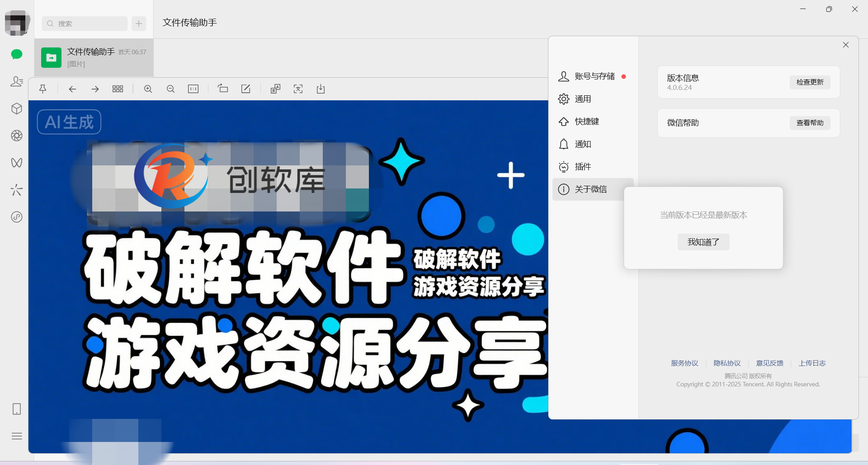Go to next image in viewer
868x465 pixels.
[95, 89]
